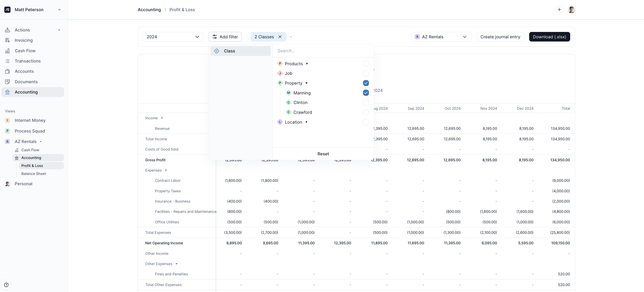Remove the 2 Classes filter chip
The image size is (644, 292).
280,37
